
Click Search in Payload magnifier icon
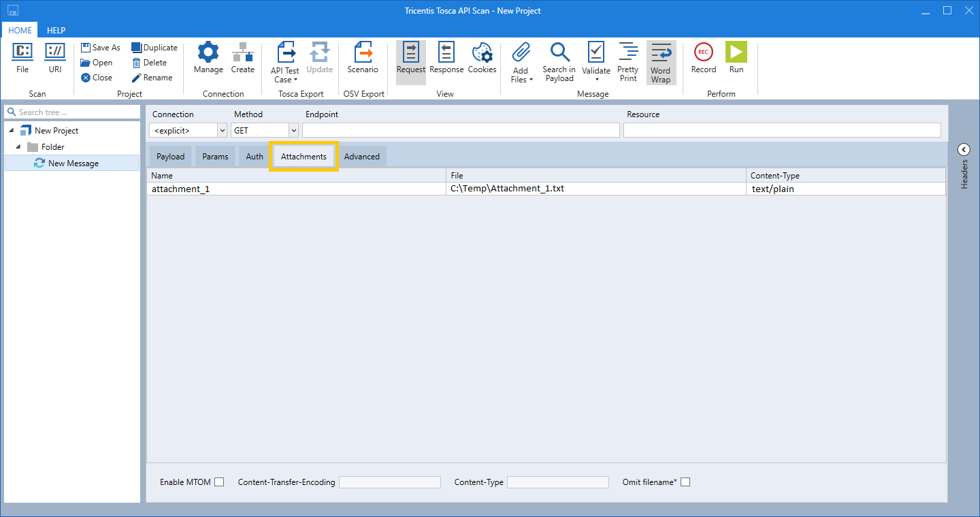click(x=559, y=52)
